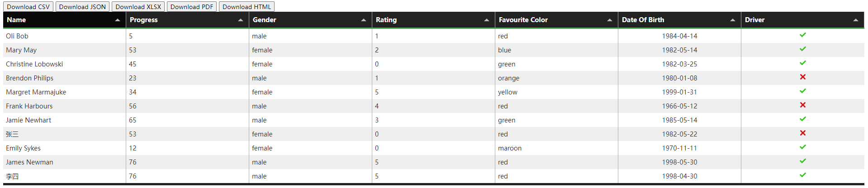868x188 pixels.
Task: Click the Favourite Color column header
Action: tap(523, 20)
